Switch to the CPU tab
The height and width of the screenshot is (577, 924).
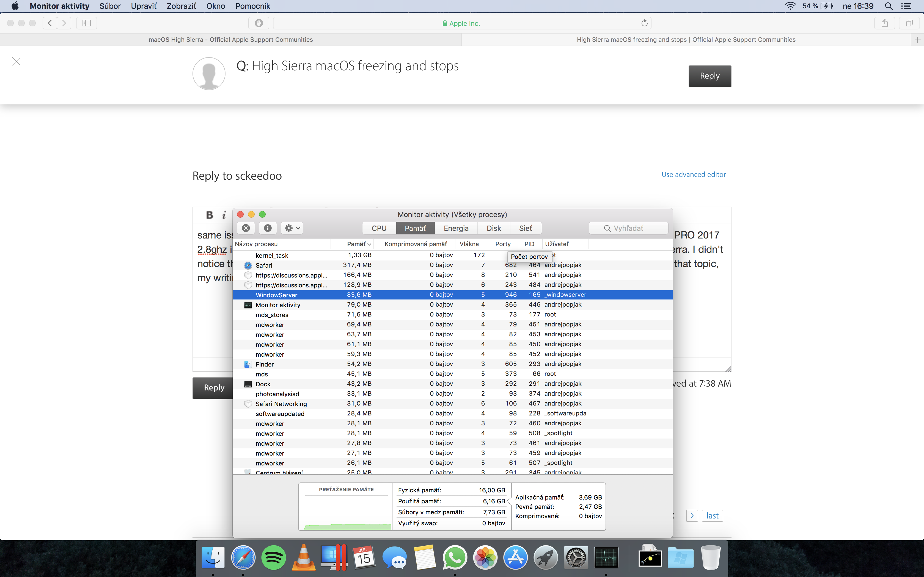pos(379,228)
